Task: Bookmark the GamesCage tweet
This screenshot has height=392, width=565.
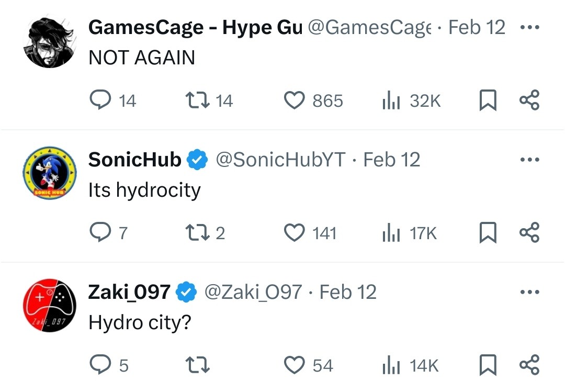Action: 488,100
